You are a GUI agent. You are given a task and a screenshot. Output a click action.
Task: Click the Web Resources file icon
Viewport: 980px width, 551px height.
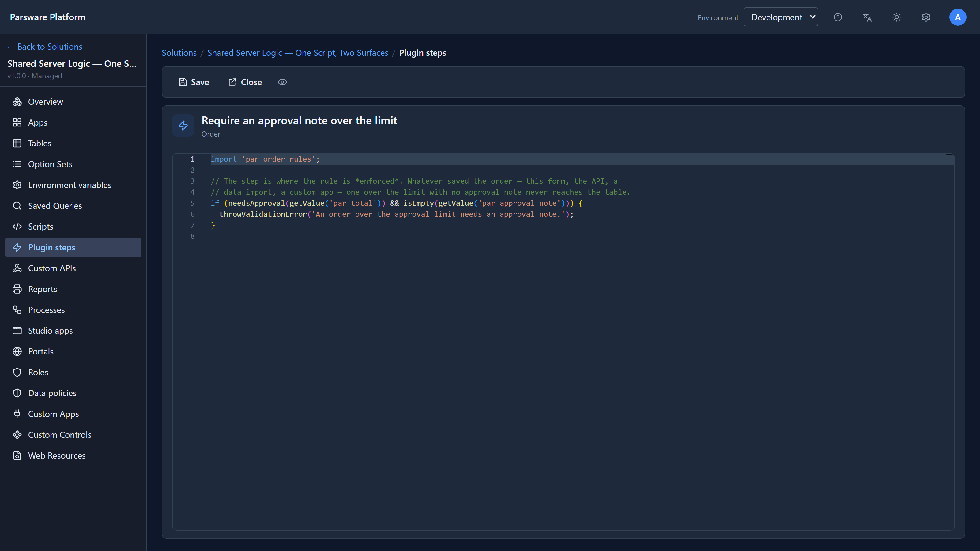tap(17, 455)
